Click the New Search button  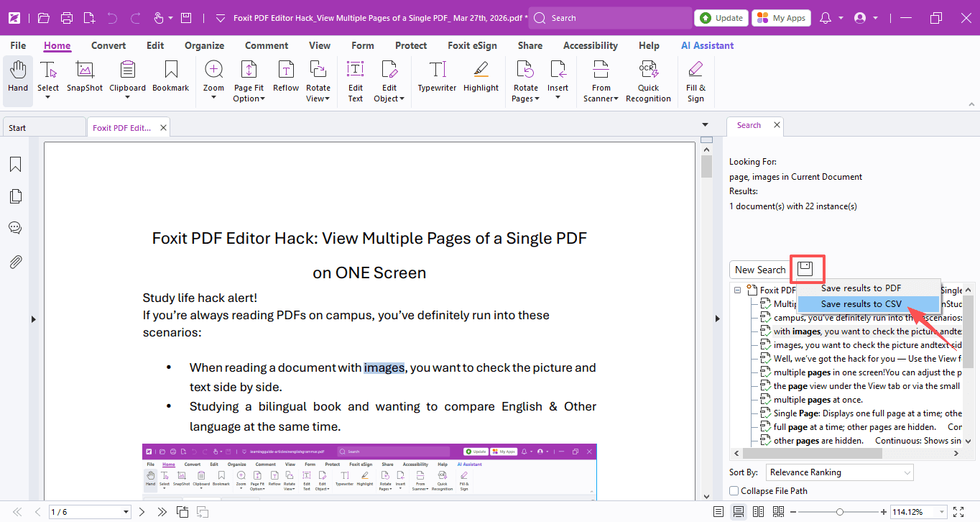tap(760, 270)
